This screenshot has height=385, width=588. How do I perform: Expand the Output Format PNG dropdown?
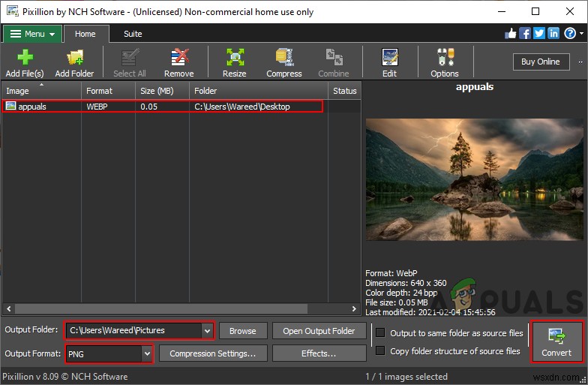click(147, 354)
